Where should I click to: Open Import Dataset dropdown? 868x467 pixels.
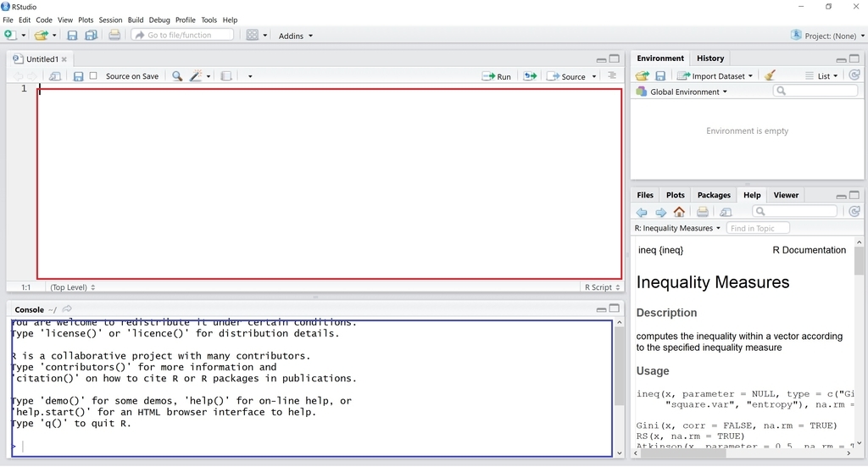(715, 75)
